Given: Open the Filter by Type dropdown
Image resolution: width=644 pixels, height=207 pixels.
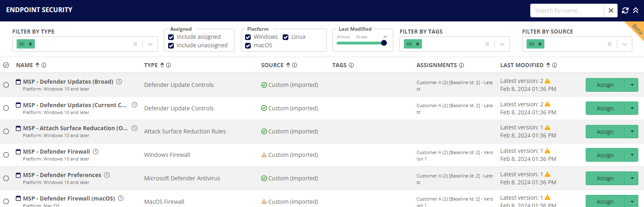Looking at the screenshot, I should (150, 44).
